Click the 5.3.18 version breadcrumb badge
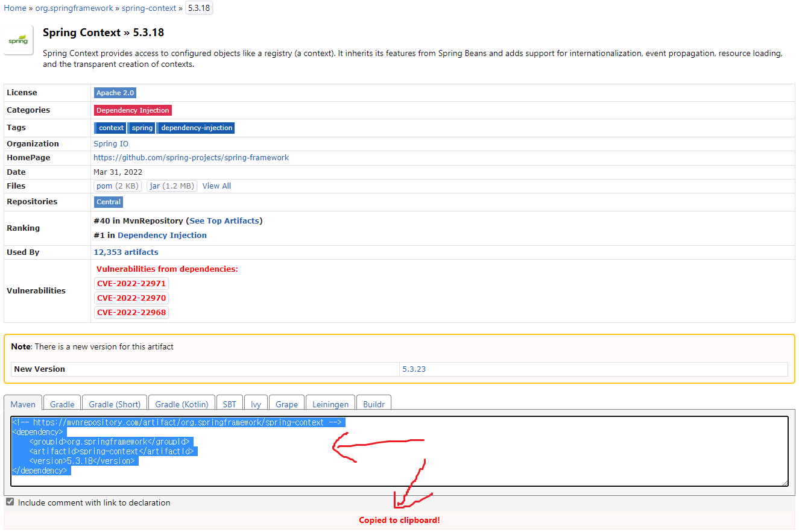This screenshot has width=799, height=532. pyautogui.click(x=199, y=8)
